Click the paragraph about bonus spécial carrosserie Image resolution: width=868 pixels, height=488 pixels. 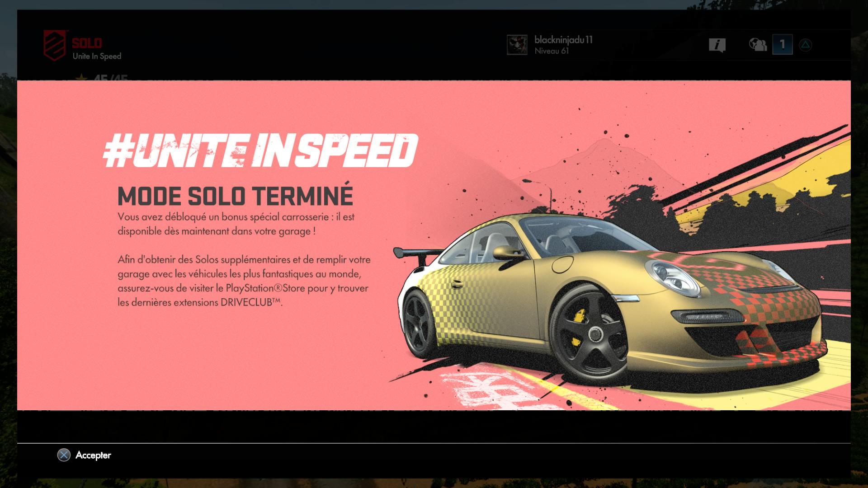coord(236,224)
